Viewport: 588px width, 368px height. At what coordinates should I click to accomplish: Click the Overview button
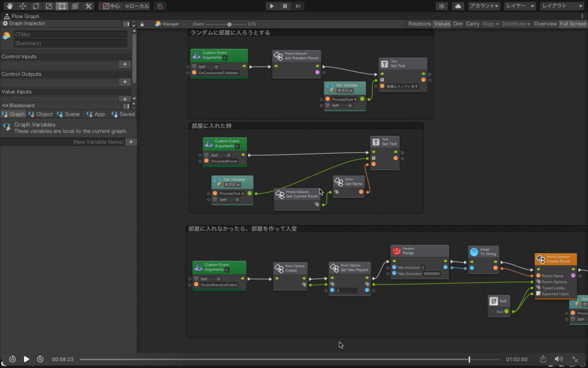tap(546, 24)
